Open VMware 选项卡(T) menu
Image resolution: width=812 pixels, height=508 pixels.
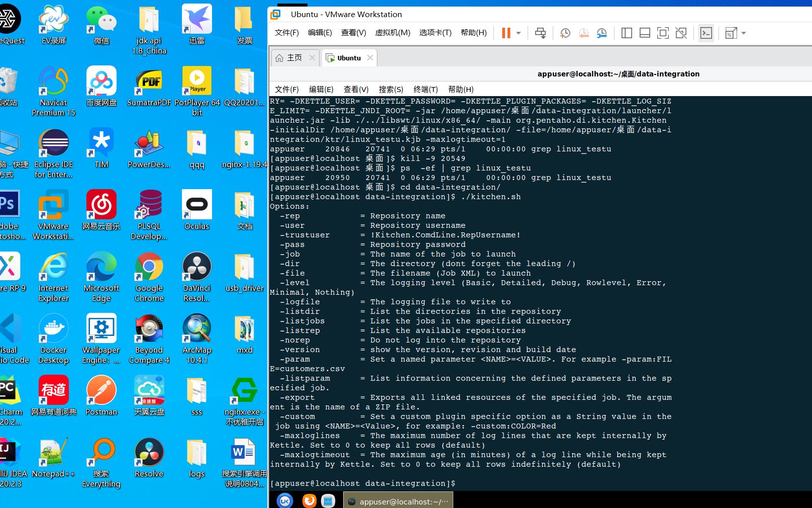tap(435, 33)
